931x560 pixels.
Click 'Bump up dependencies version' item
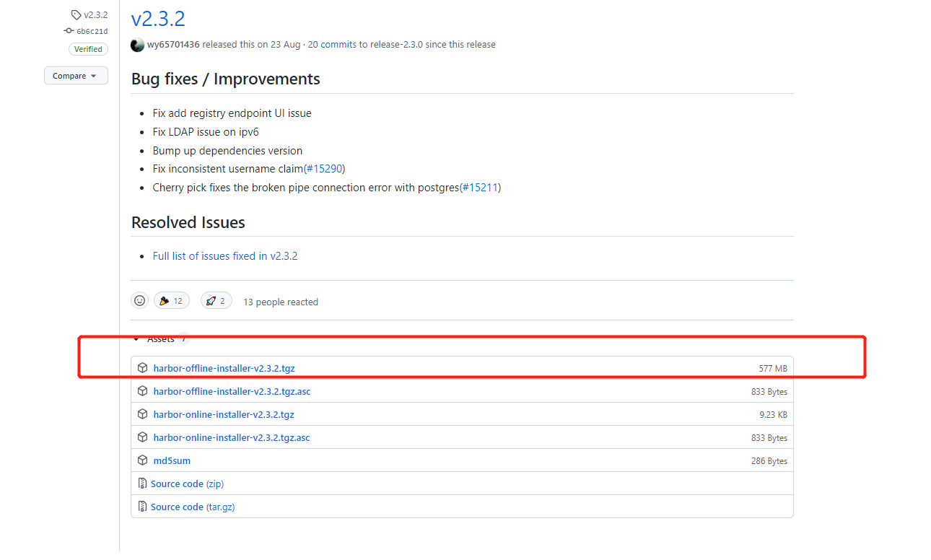coord(228,151)
